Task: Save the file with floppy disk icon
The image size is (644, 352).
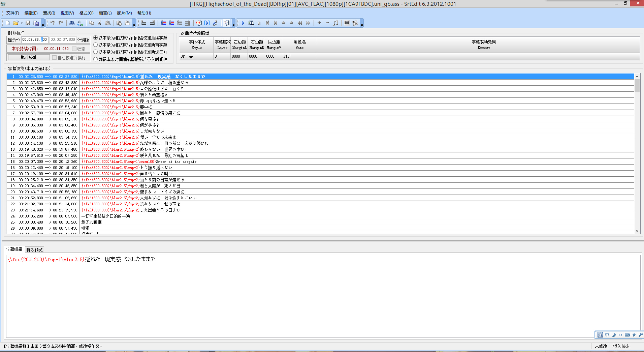Action: click(28, 23)
